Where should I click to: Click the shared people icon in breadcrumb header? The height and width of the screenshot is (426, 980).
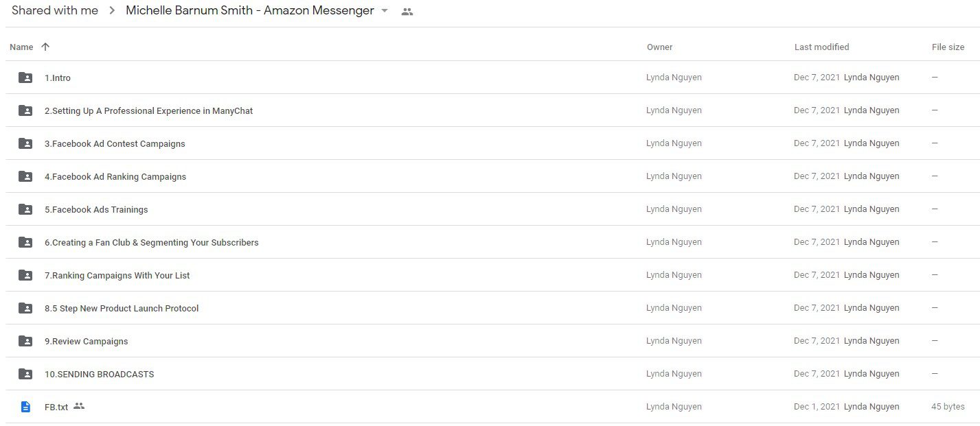(x=407, y=12)
